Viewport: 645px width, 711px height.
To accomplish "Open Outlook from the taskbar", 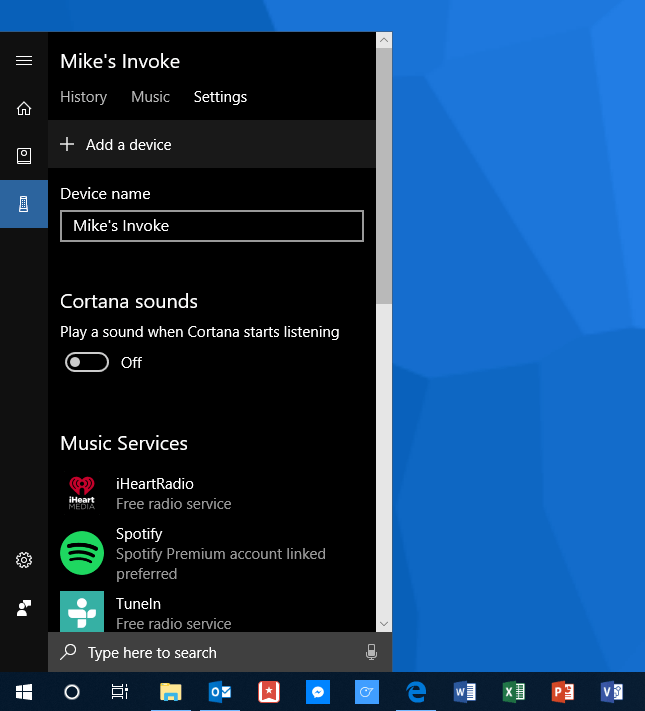I will tap(220, 692).
